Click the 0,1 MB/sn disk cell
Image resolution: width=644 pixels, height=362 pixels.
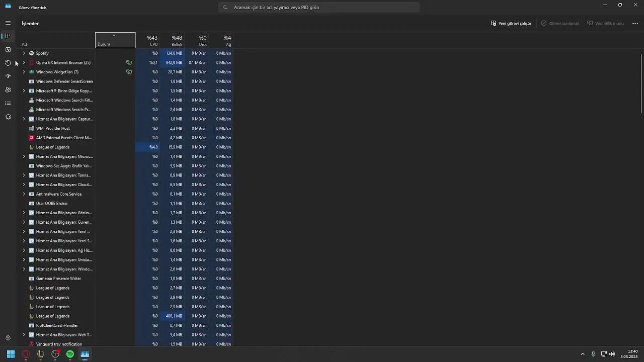tap(196, 63)
